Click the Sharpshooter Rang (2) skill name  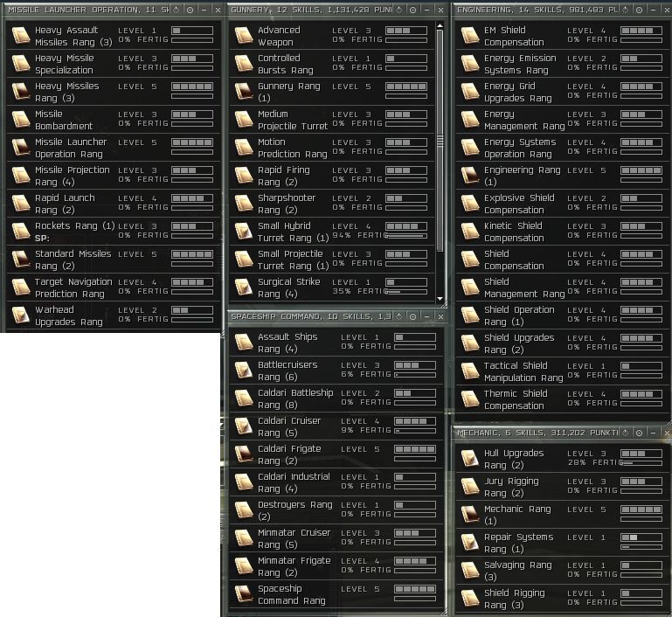click(x=287, y=204)
